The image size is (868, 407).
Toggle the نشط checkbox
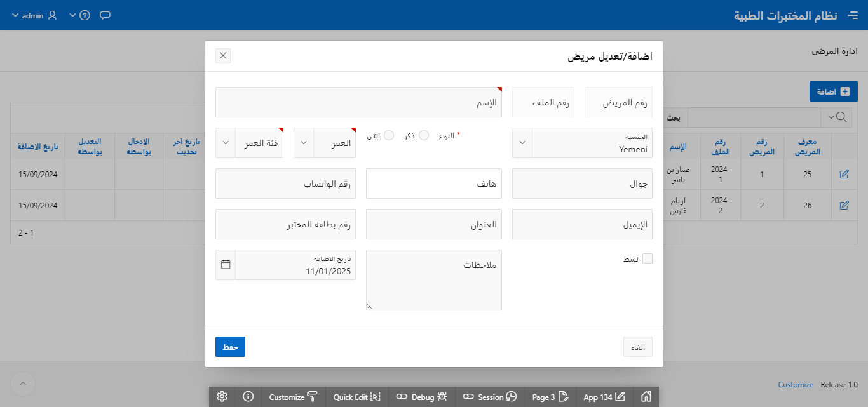click(648, 258)
